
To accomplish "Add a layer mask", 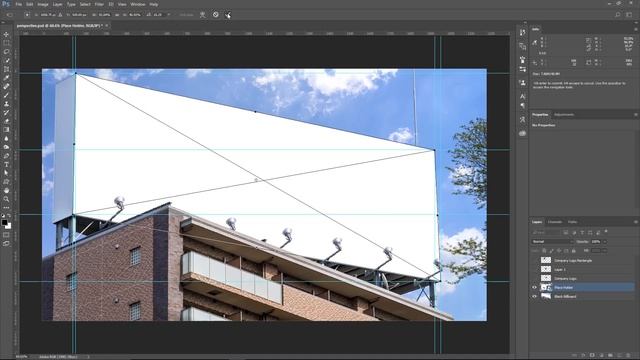I will (592, 356).
